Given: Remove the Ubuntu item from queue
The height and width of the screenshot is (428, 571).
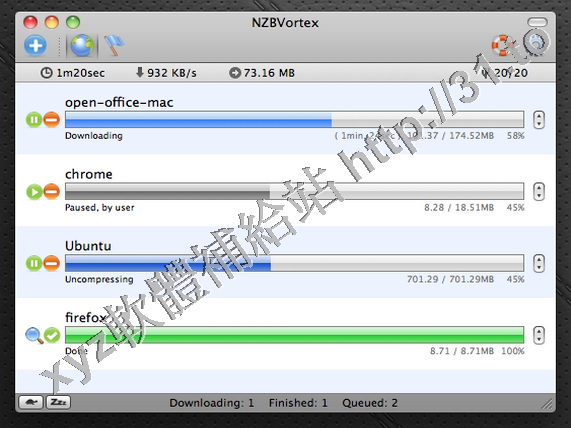Looking at the screenshot, I should click(x=52, y=263).
